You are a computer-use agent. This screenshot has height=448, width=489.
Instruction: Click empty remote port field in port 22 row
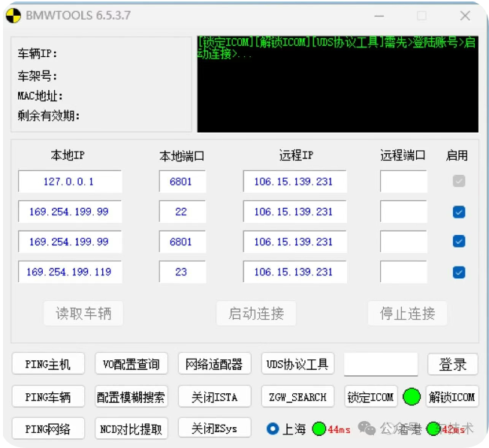(403, 212)
